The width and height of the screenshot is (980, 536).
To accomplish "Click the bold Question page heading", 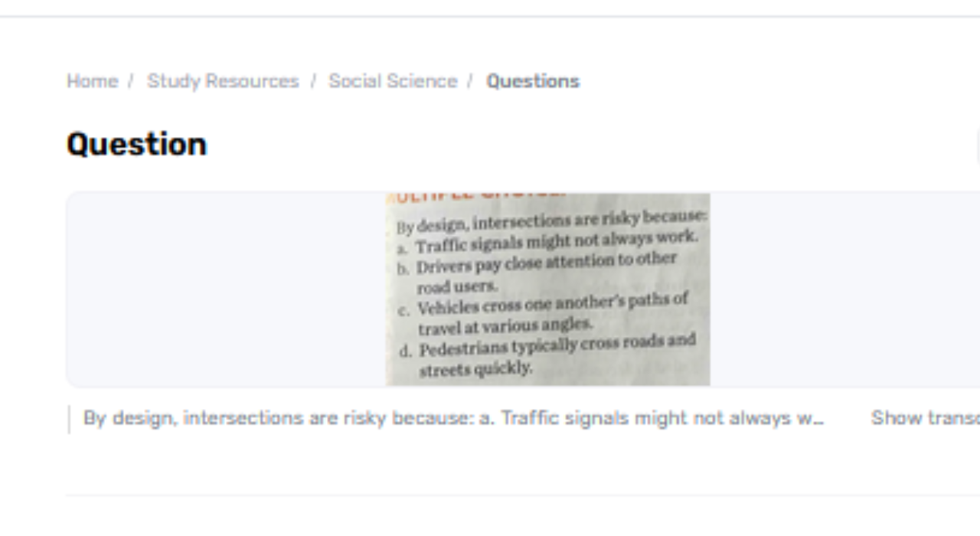I will [136, 143].
